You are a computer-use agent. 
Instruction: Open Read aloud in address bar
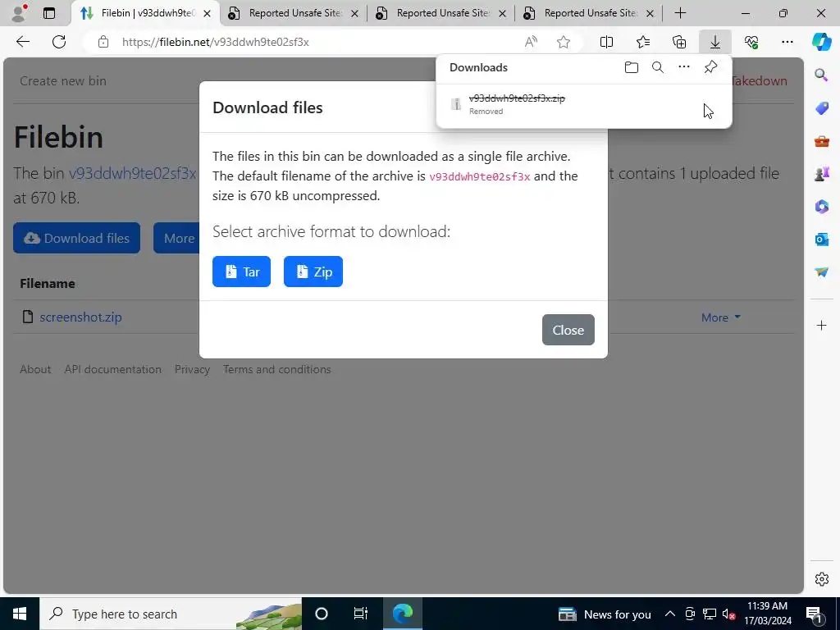(531, 42)
